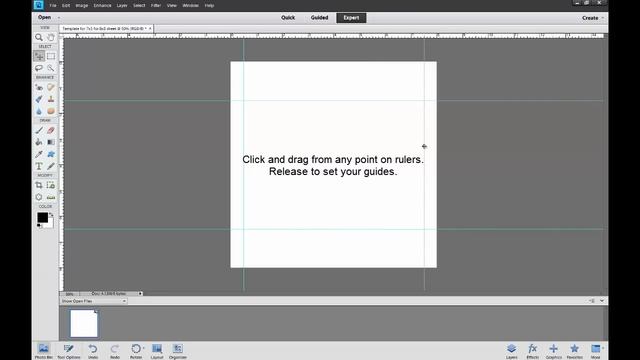
Task: Select the Move tool
Action: point(39,56)
